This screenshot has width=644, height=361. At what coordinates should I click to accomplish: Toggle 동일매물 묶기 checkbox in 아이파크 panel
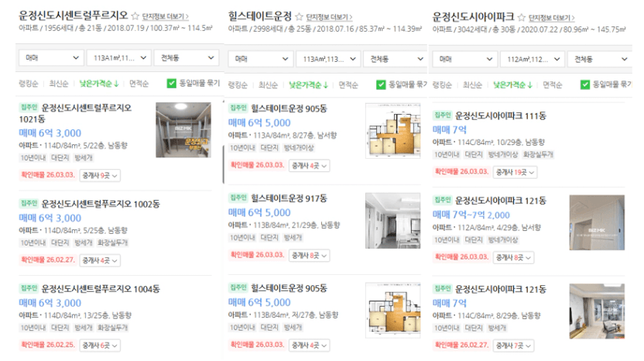pyautogui.click(x=585, y=84)
